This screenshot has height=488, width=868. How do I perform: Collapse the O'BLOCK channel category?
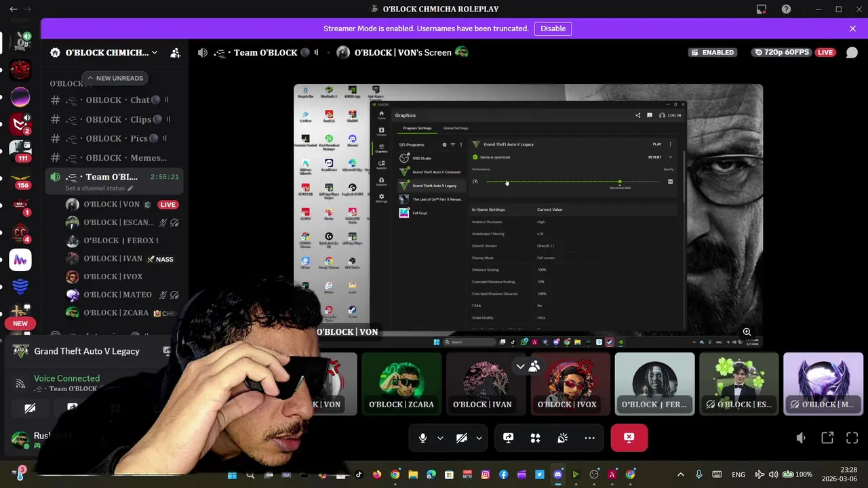coord(66,84)
